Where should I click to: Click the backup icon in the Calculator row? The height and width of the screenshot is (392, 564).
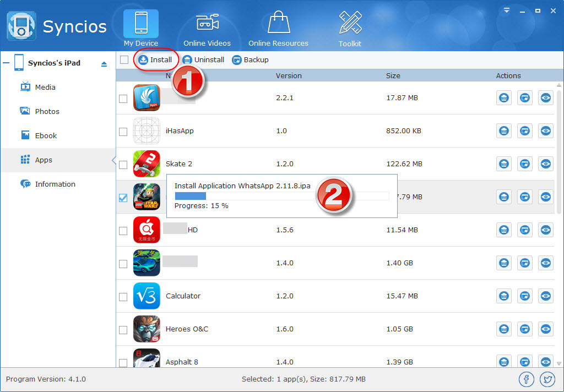point(525,296)
